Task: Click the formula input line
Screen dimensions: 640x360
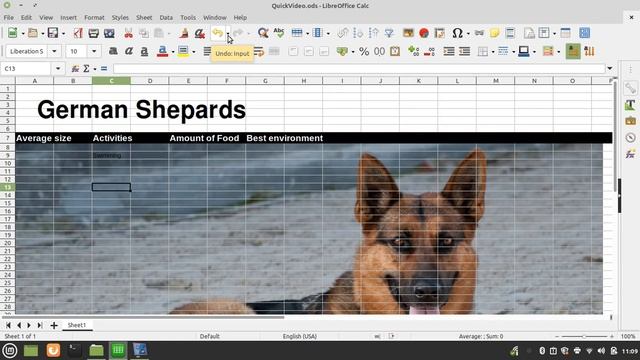Action: coord(359,69)
